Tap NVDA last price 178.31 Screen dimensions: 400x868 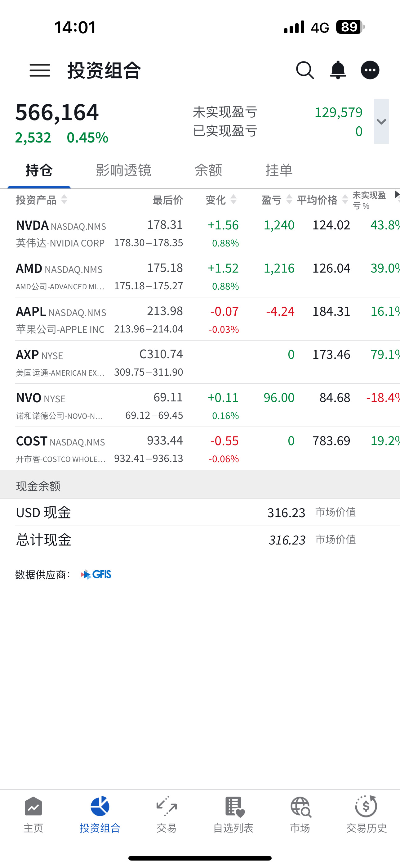[165, 225]
